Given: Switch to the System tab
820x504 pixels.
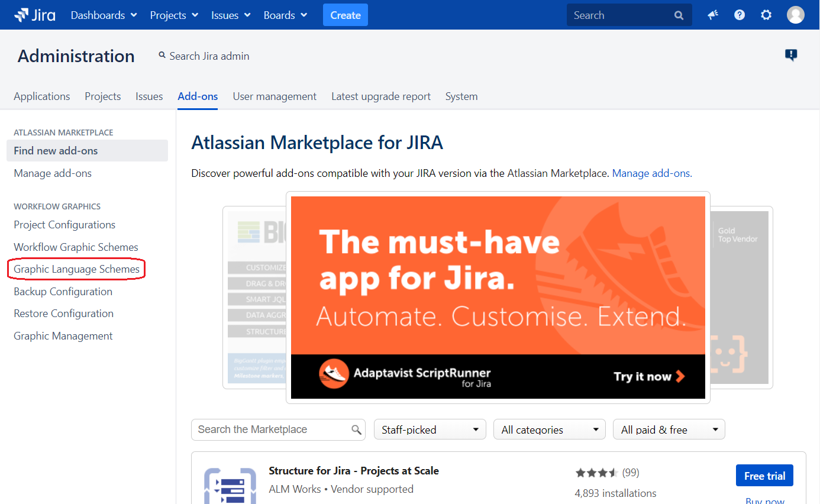Looking at the screenshot, I should pyautogui.click(x=461, y=96).
